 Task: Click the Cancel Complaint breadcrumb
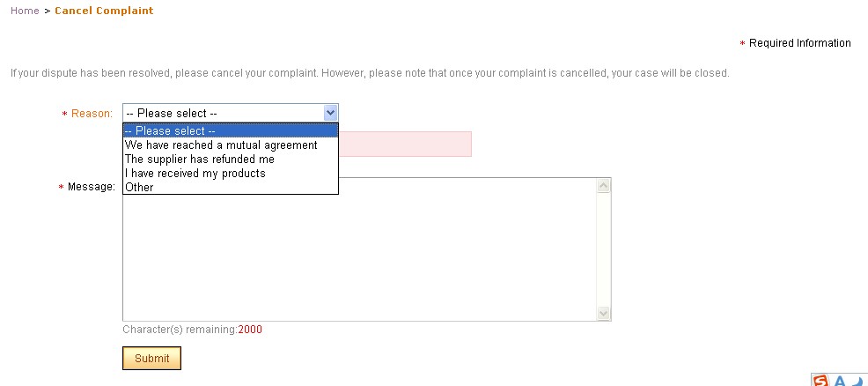pos(104,11)
